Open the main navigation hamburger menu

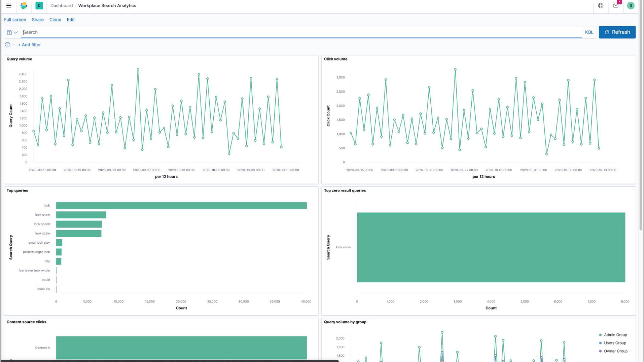(9, 5)
